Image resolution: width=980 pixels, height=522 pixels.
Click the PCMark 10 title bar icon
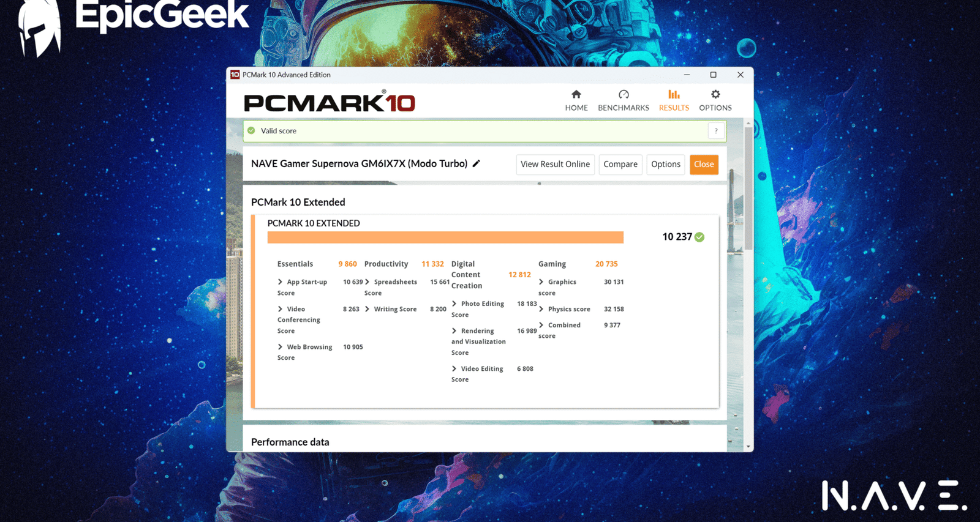pos(235,75)
